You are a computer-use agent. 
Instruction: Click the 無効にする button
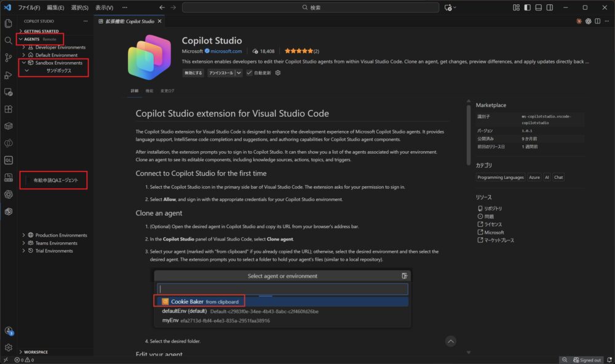pos(193,73)
